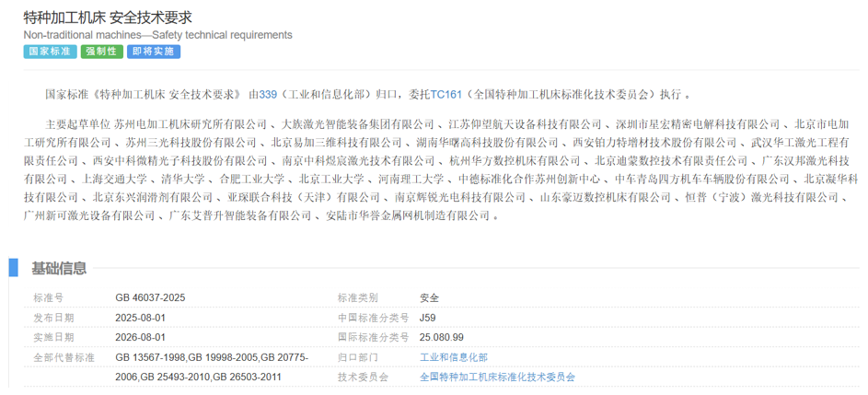Click 江苏仰望航天设备科技有限公司 in drafting units
This screenshot has width=868, height=395.
pyautogui.click(x=525, y=124)
